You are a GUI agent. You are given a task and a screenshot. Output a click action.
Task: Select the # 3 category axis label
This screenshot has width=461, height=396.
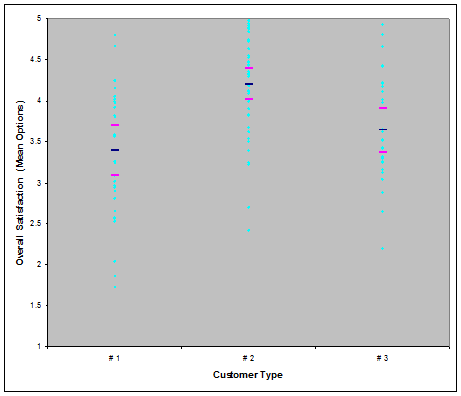pos(382,358)
